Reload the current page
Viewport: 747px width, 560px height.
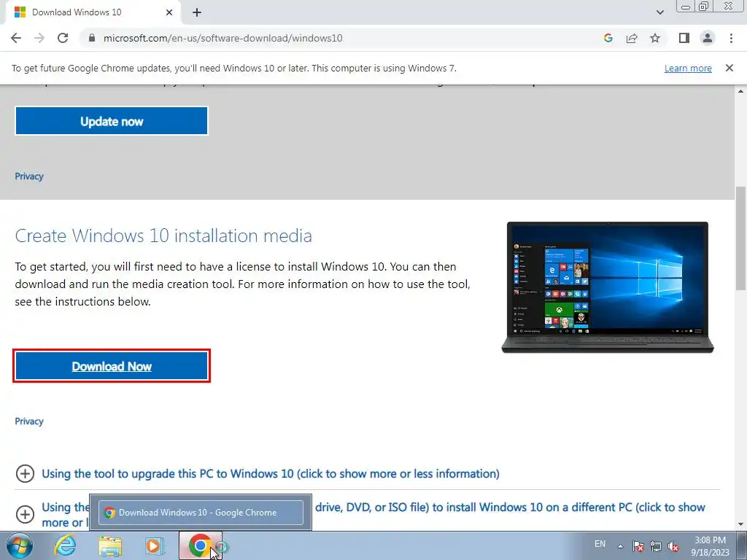[63, 38]
